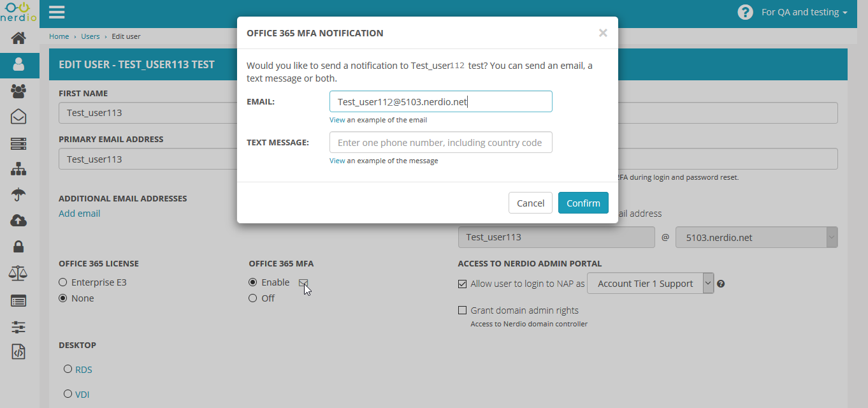Screen dimensions: 868x408
Task: Select None license radio button
Action: point(62,298)
